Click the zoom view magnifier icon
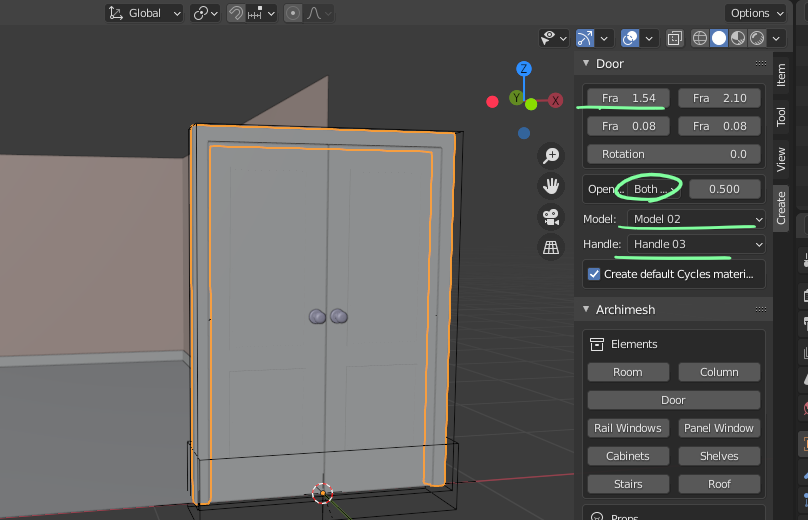This screenshot has width=808, height=520. (x=551, y=156)
